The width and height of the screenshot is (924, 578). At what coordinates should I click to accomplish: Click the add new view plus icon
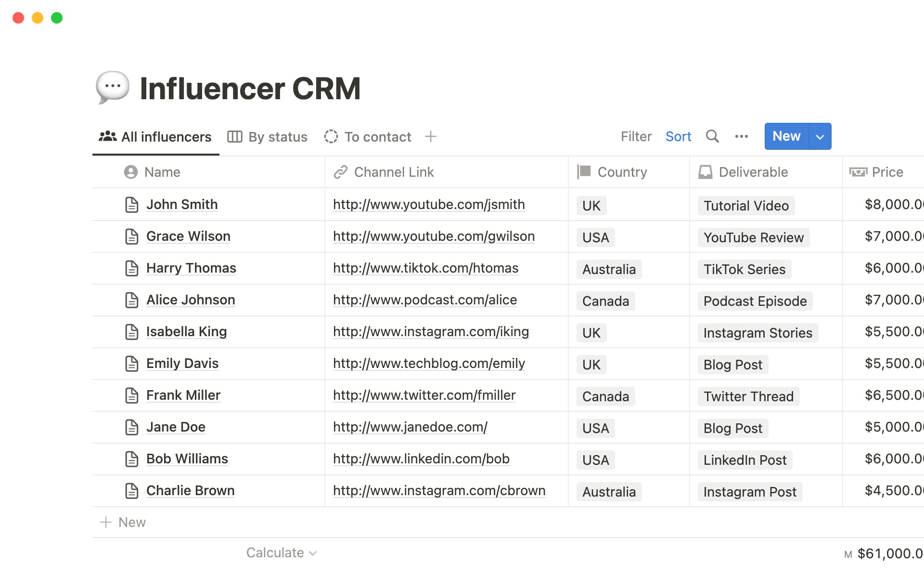coord(430,136)
